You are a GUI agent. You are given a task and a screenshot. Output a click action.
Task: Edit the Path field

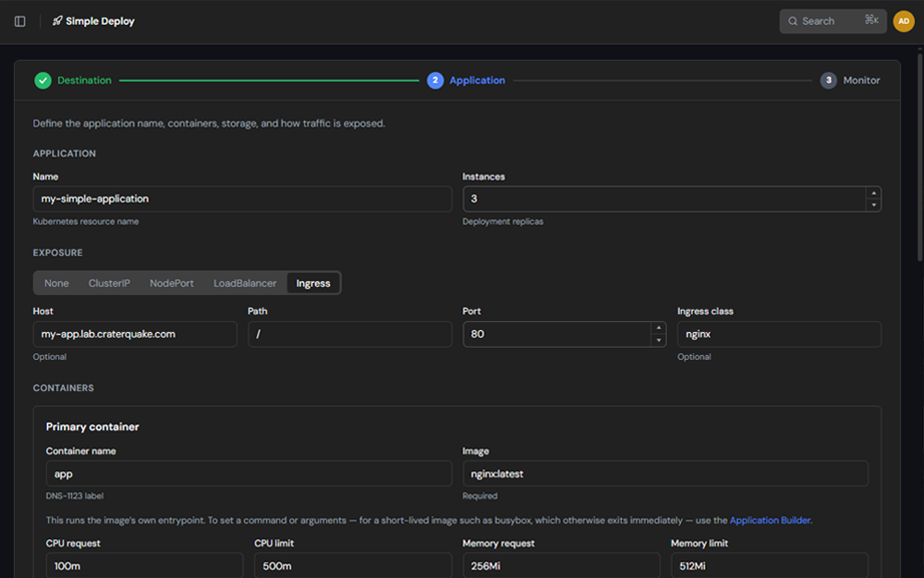350,334
